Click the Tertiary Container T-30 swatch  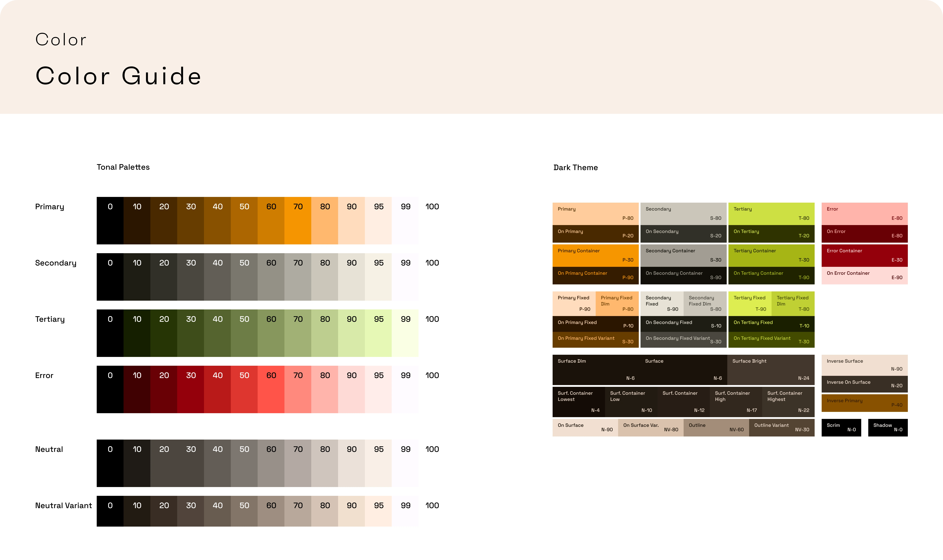point(771,256)
